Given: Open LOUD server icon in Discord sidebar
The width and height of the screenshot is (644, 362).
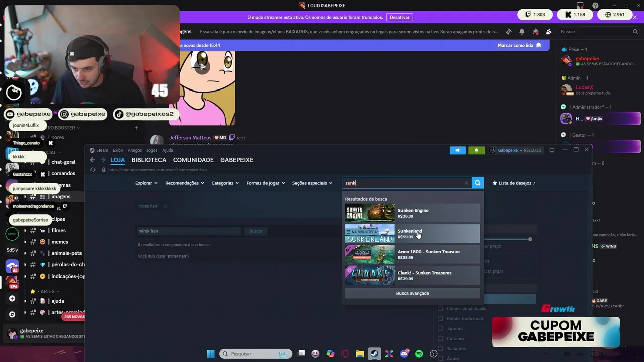Looking at the screenshot, I should [12, 234].
